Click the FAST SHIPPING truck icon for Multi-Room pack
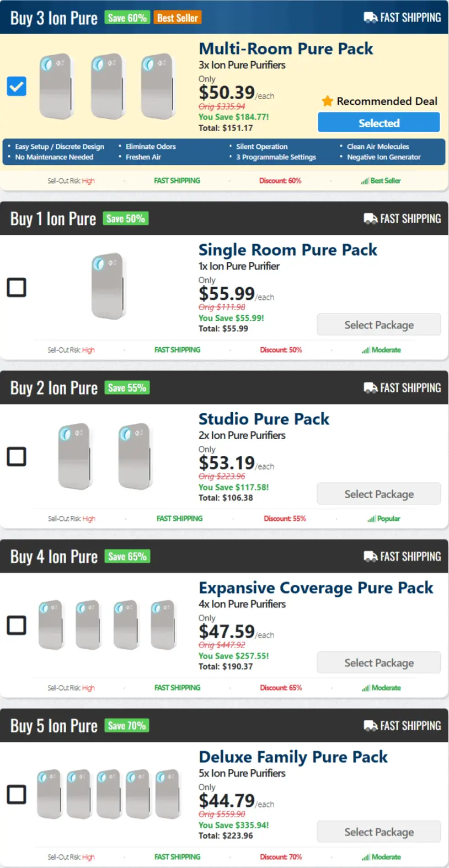 coord(370,17)
